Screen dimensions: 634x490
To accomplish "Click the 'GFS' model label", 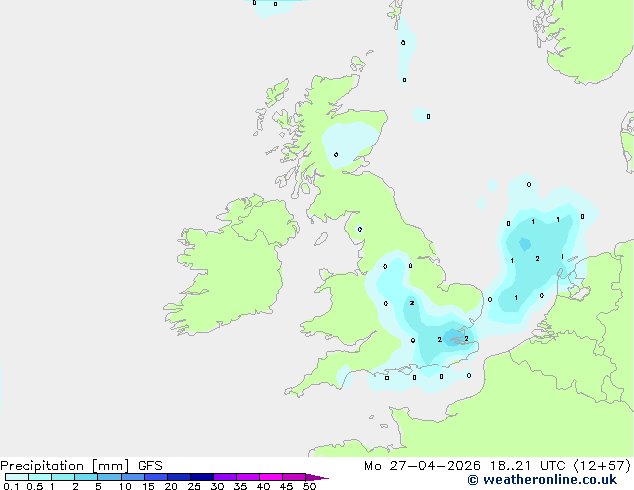I will [150, 466].
